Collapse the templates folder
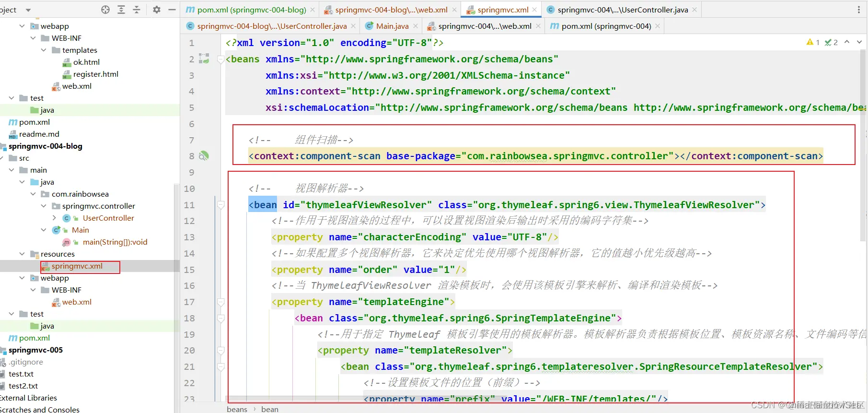The width and height of the screenshot is (868, 413). [x=44, y=50]
